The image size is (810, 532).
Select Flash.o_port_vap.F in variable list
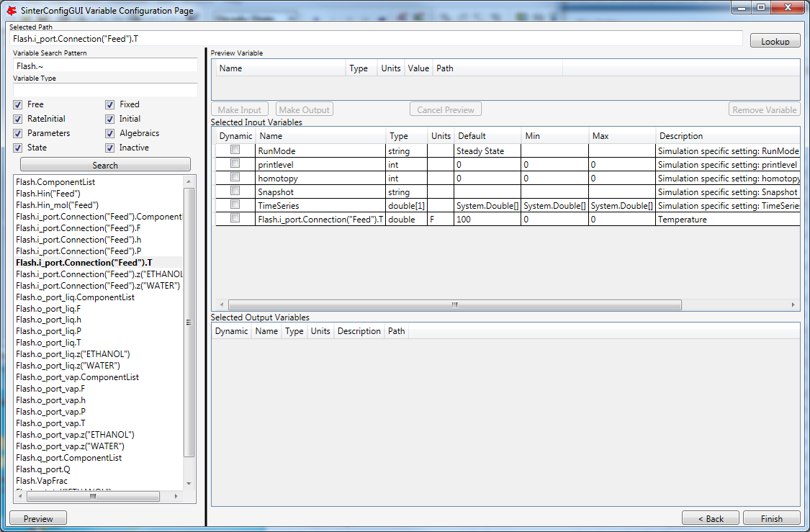tap(50, 389)
